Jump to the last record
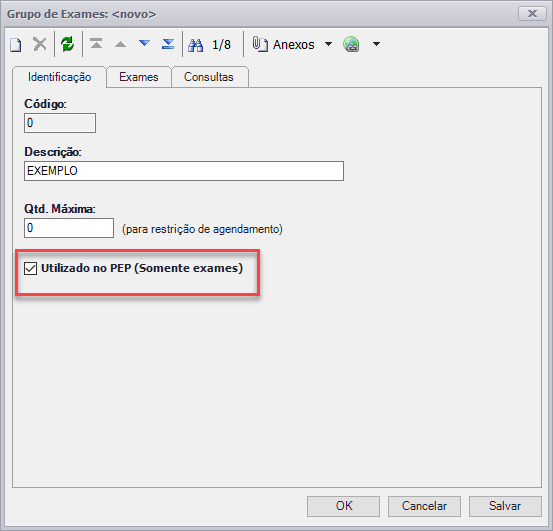Image resolution: width=553 pixels, height=531 pixels. click(168, 44)
